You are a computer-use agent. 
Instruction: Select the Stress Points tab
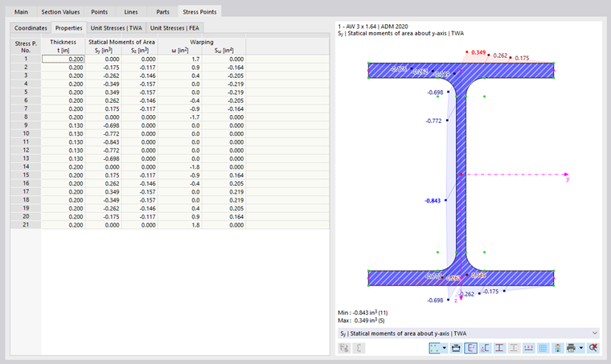point(199,12)
